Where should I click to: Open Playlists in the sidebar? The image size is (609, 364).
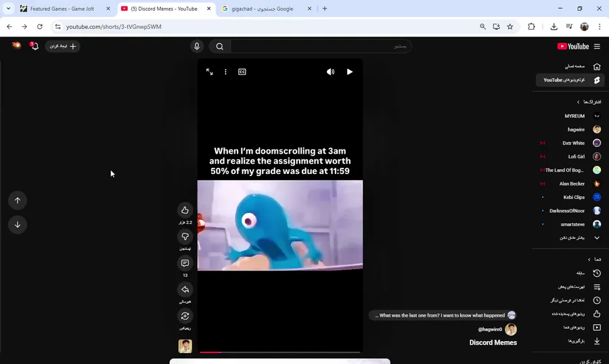click(570, 287)
